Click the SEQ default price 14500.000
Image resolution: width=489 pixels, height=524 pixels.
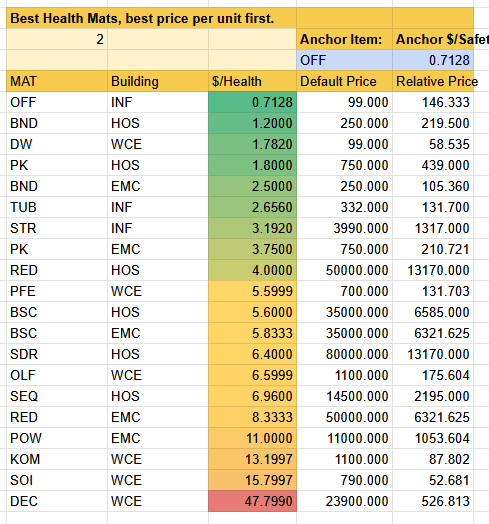344,396
